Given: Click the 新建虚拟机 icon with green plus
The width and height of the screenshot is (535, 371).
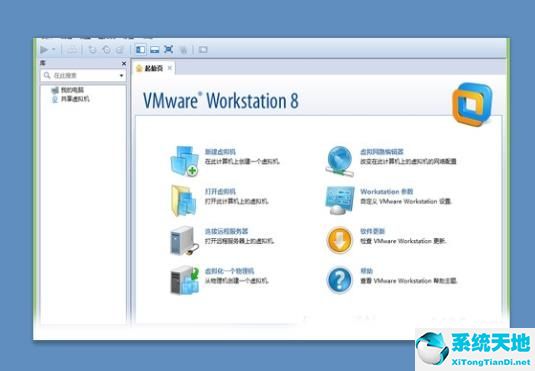Looking at the screenshot, I should click(x=184, y=161).
